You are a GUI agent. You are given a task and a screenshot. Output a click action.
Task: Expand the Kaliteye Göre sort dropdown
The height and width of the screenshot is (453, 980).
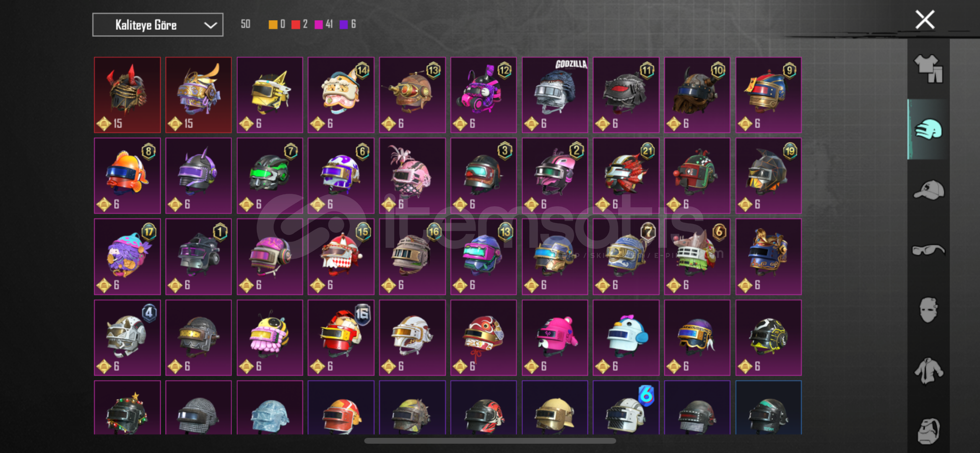coord(158,25)
